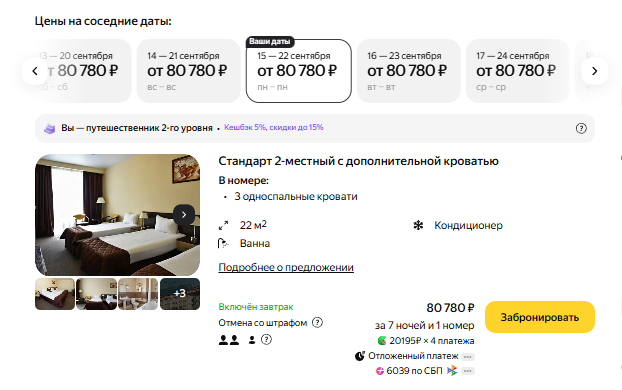The image size is (622, 390).
Task: Select 16 — 23 сентября date card
Action: pos(409,71)
